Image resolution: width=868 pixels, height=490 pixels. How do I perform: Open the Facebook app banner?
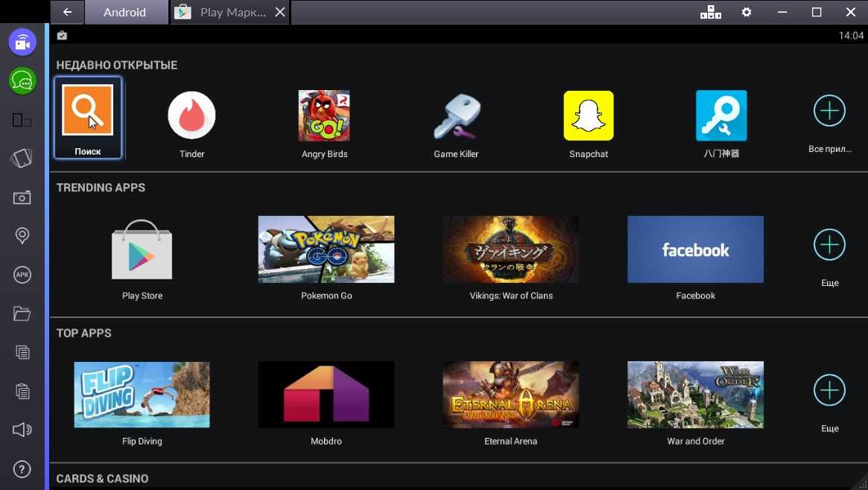point(695,249)
